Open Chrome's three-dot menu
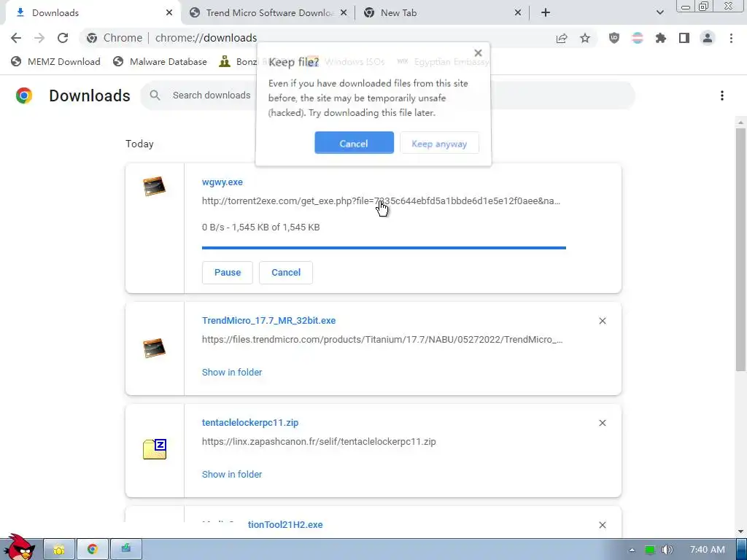747x560 pixels. pos(731,38)
